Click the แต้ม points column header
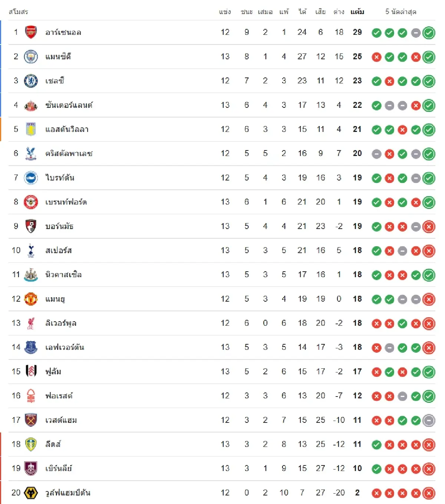Screen dimensions: 445x504 click(x=357, y=12)
